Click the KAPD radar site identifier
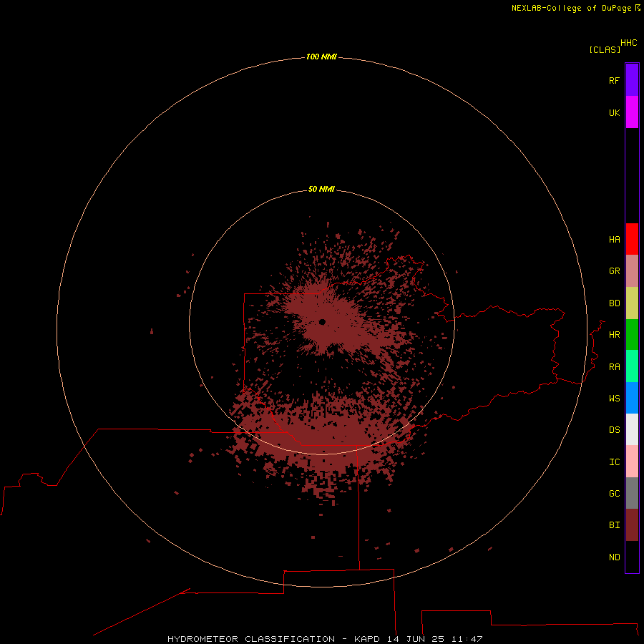Screen dimensions: 644x644 (x=367, y=639)
